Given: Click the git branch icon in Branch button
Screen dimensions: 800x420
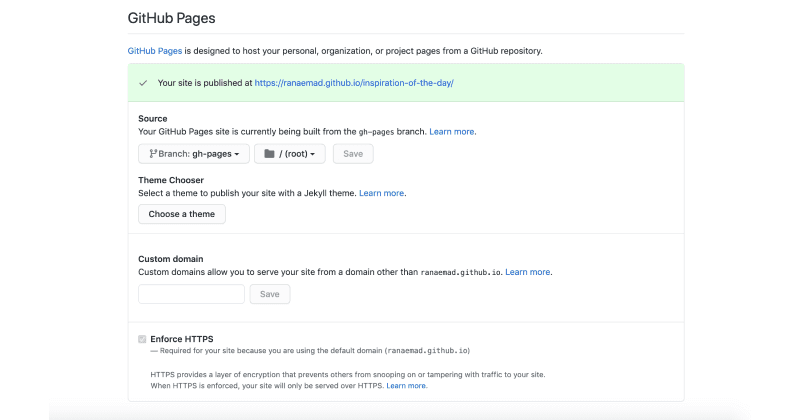Looking at the screenshot, I should pyautogui.click(x=153, y=154).
